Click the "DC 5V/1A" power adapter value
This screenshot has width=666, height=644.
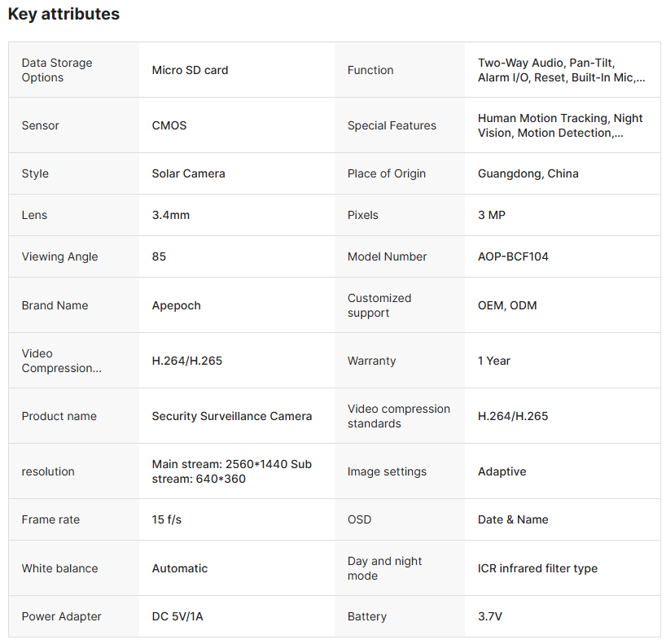tap(177, 616)
